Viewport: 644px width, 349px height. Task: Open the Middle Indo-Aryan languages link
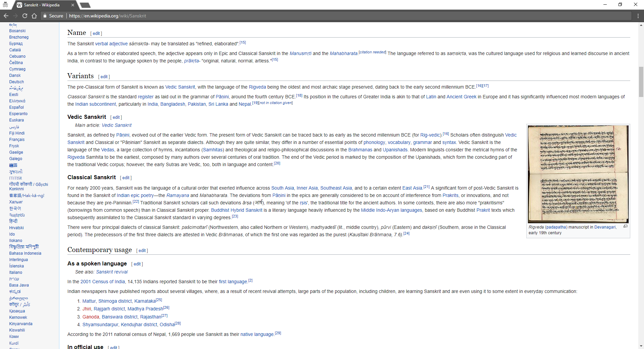click(392, 210)
